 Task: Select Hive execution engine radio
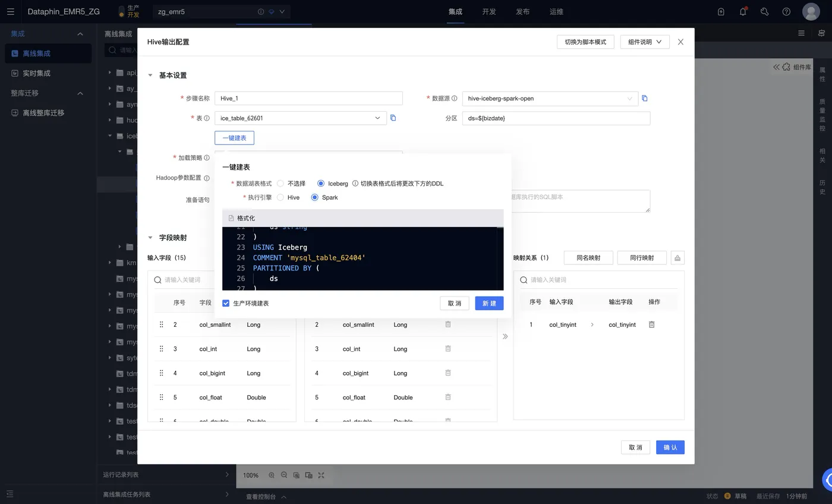[281, 197]
